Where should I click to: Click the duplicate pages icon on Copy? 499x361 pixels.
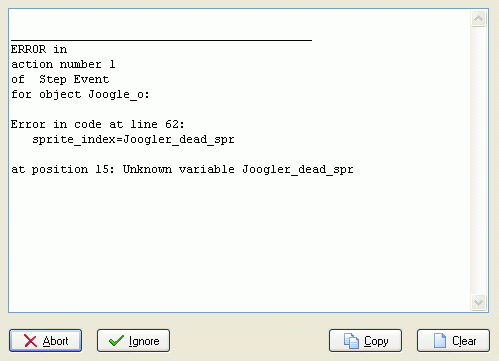[x=351, y=341]
